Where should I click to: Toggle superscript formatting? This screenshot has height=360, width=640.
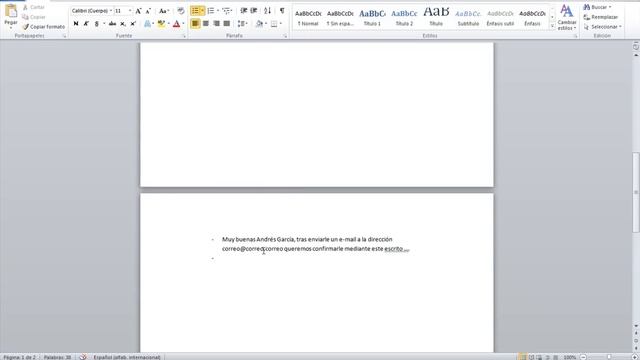(x=133, y=24)
